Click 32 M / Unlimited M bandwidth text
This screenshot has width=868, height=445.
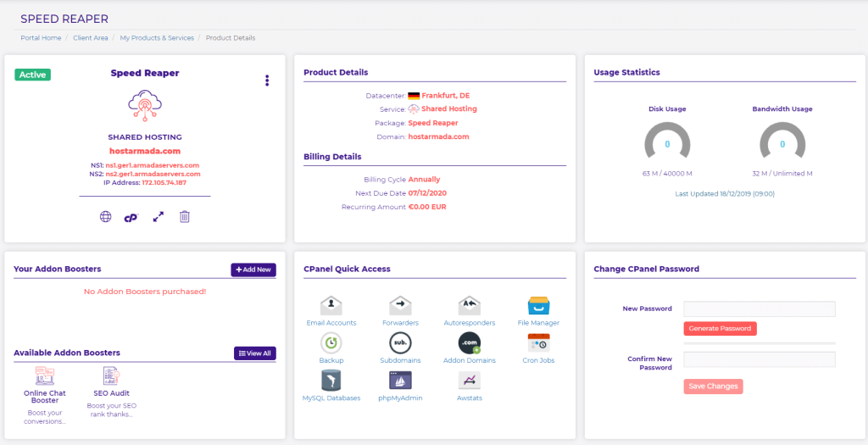[782, 173]
